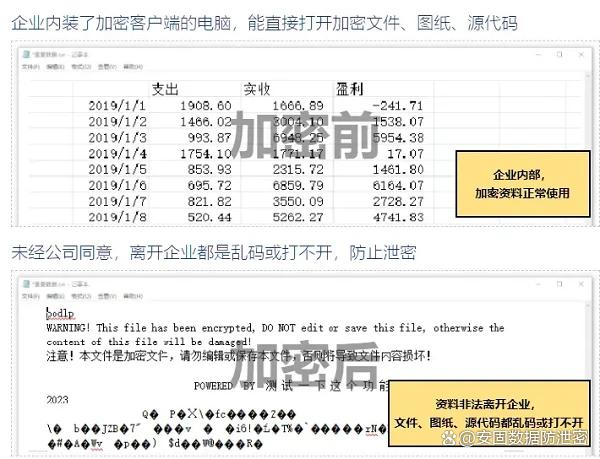This screenshot has height=459, width=600.
Task: Click the vertical scrollbar of the table Notepad window
Action: click(x=588, y=149)
